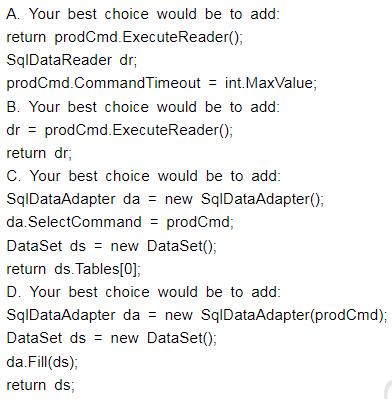Click the letter 'D.' option label
Screen dimensions: 392x399
coord(14,292)
